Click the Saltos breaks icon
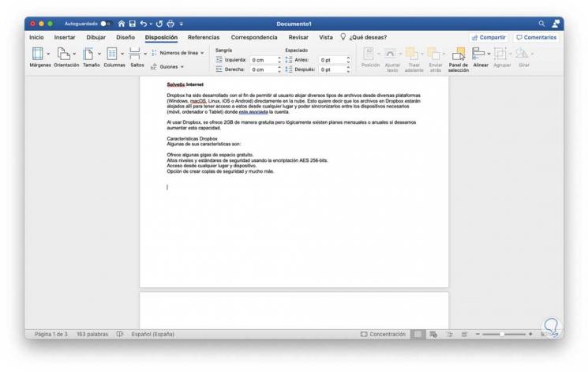The height and width of the screenshot is (371, 588). pos(135,54)
